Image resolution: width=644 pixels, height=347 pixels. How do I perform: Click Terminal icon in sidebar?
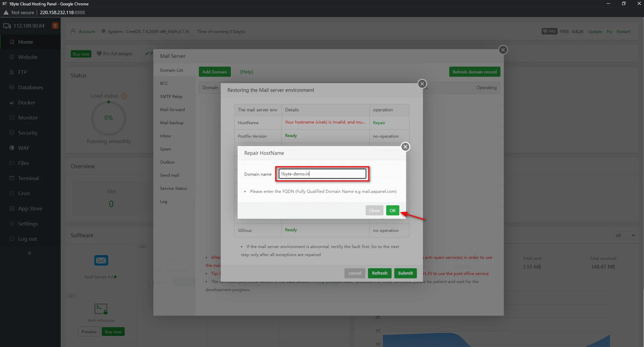point(12,178)
